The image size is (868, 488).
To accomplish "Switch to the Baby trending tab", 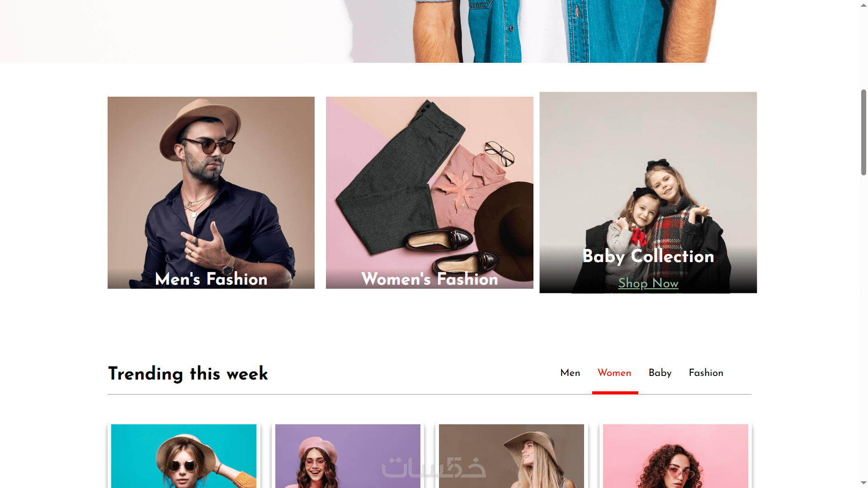I will (x=660, y=373).
